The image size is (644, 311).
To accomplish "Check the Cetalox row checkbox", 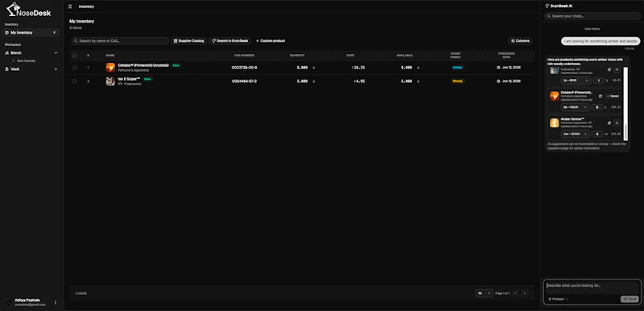I will (75, 68).
